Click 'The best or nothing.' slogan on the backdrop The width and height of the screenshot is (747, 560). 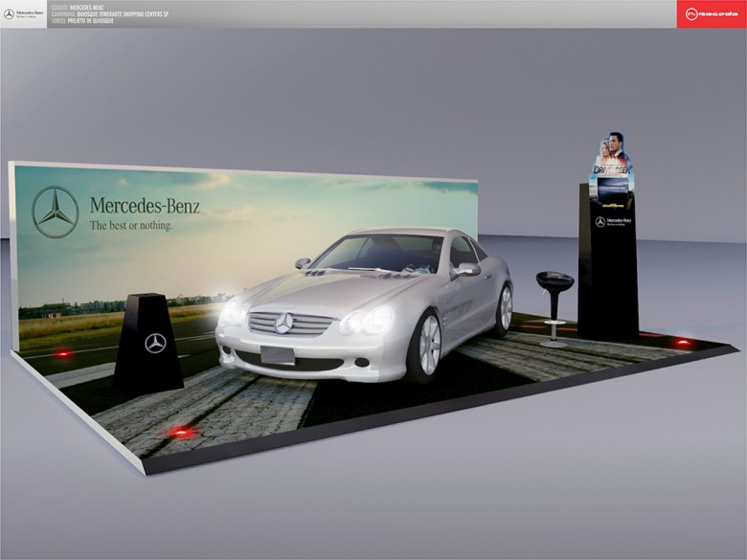click(x=131, y=225)
